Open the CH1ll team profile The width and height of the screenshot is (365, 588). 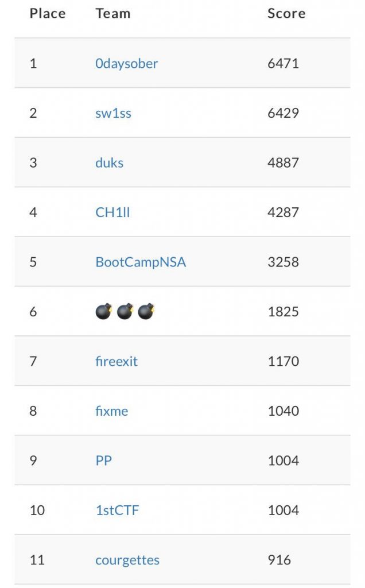point(112,212)
